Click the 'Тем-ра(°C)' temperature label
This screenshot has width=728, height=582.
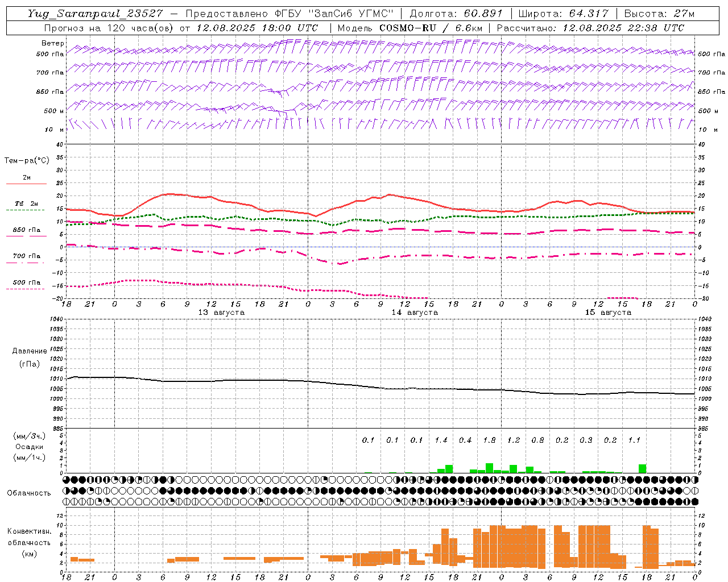coord(27,160)
